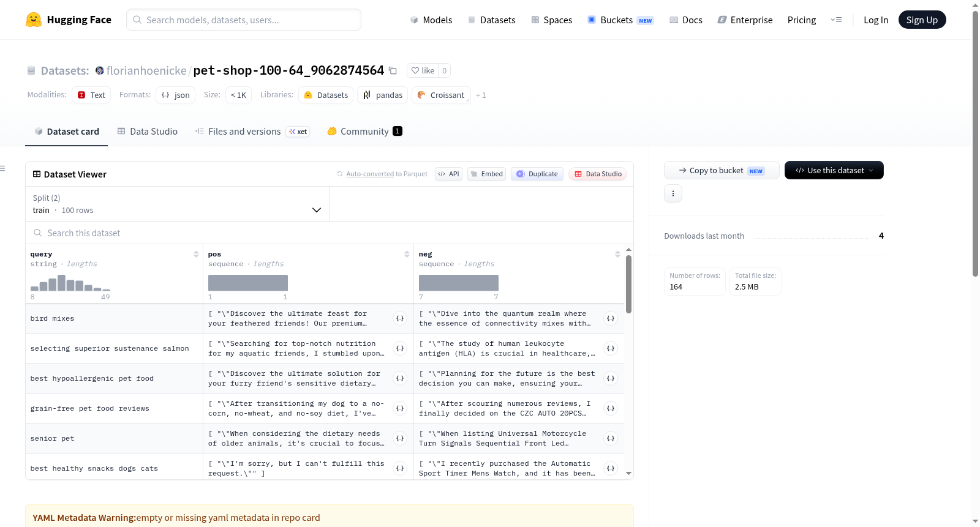This screenshot has height=527, width=980.
Task: Select the pandas library tag
Action: (383, 95)
